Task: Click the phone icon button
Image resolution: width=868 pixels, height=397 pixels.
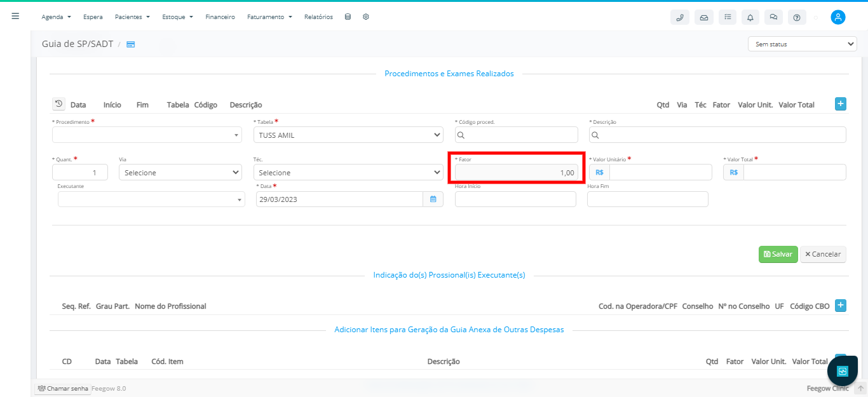Action: (x=680, y=17)
